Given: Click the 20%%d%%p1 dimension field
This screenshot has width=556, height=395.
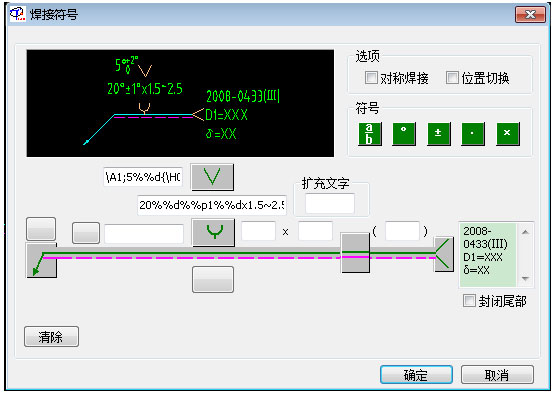Looking at the screenshot, I should [x=212, y=205].
